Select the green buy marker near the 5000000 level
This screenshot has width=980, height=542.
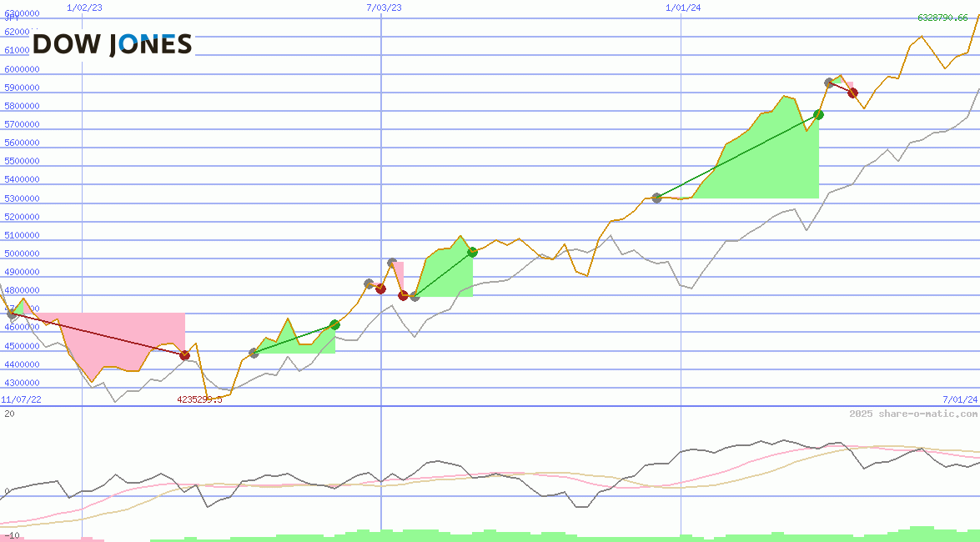[472, 253]
